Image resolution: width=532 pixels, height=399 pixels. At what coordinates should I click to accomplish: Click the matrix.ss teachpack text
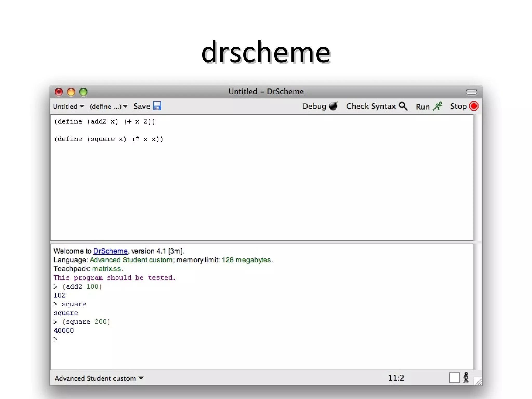pyautogui.click(x=107, y=269)
